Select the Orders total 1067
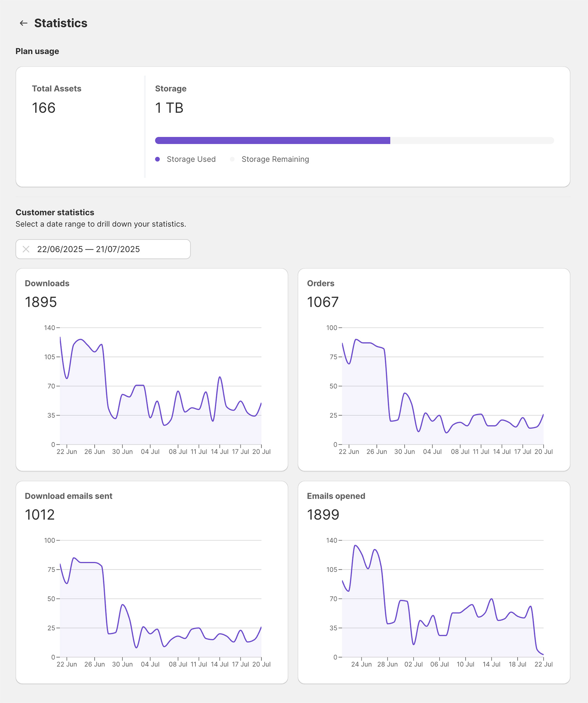 point(323,302)
